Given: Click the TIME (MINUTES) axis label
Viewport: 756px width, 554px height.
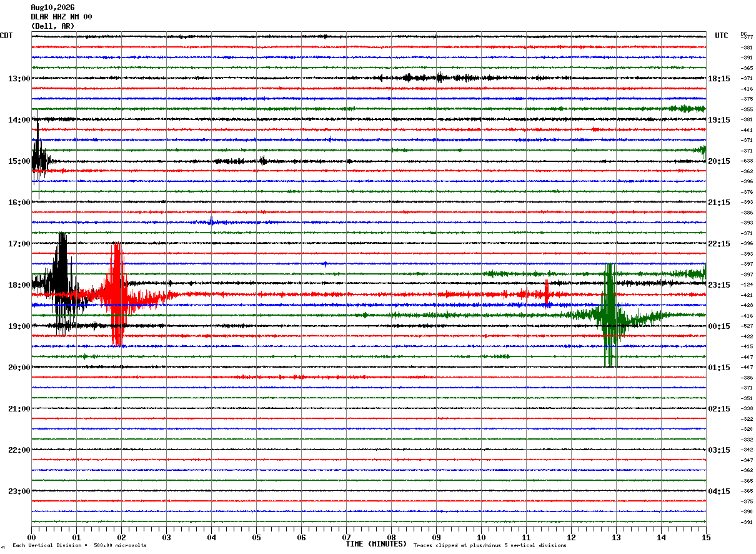Looking at the screenshot, I should point(376,544).
